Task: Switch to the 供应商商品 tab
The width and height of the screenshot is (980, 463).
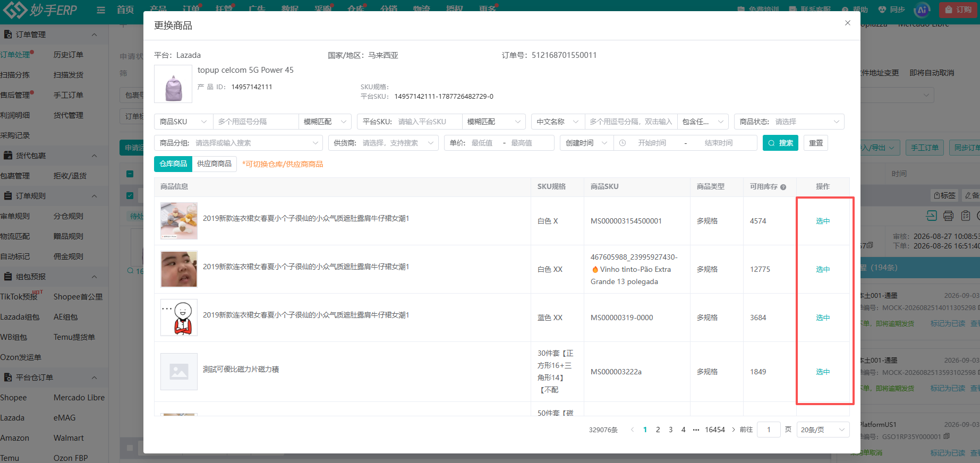Action: (214, 164)
